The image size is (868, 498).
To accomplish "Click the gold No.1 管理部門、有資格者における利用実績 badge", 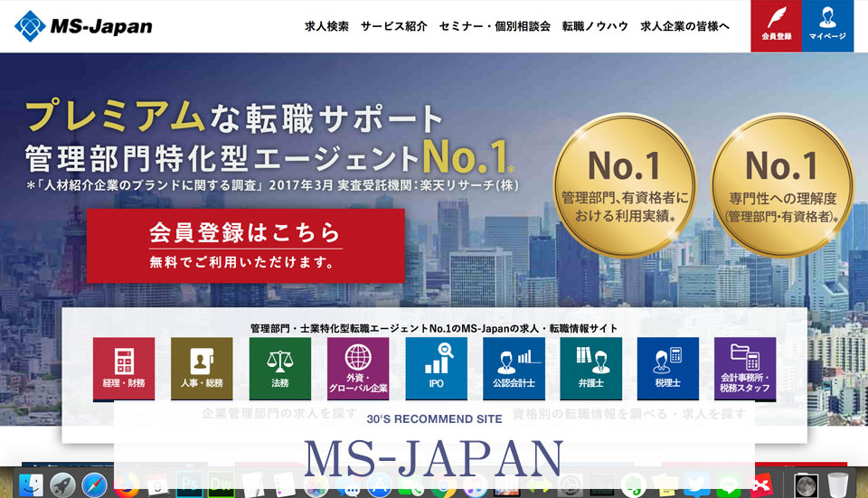I will (625, 185).
